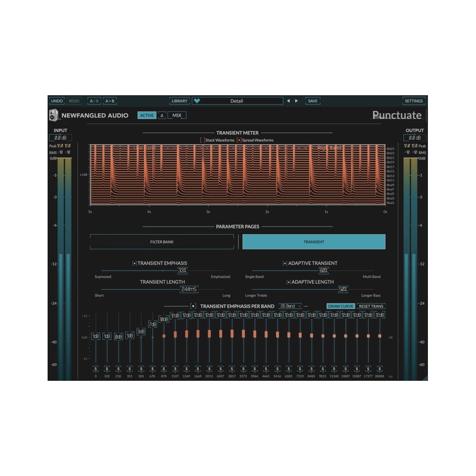This screenshot has width=476, height=476.
Task: Solo the 20000 Hz band
Action: point(380,369)
